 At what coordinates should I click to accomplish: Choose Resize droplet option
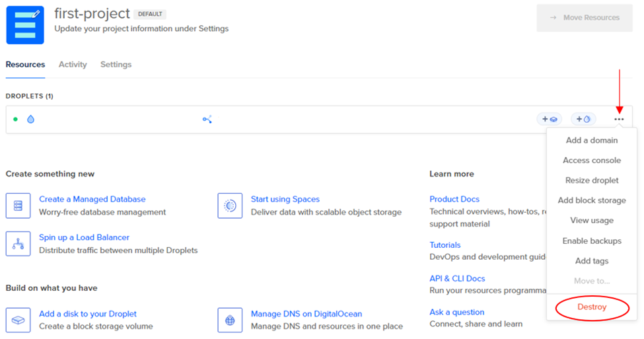(592, 180)
